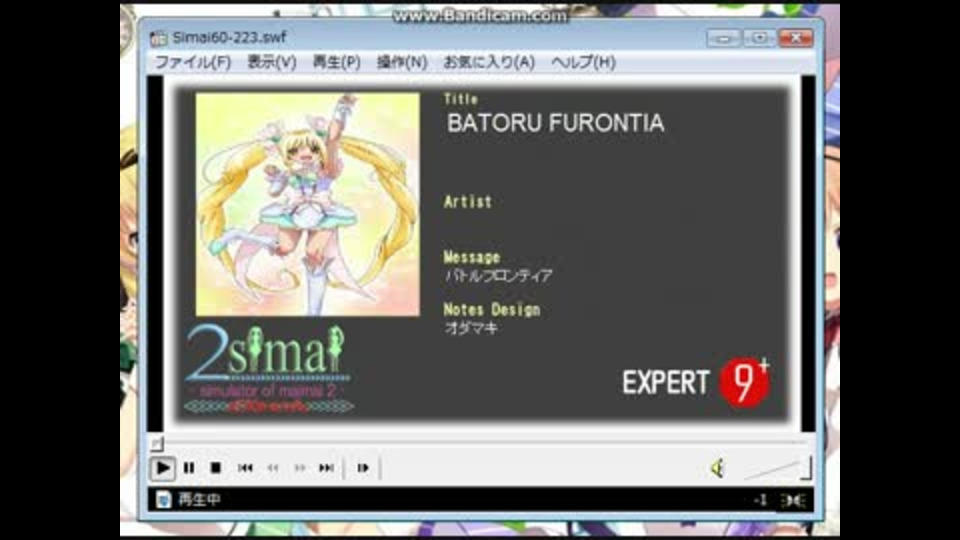Jump to the previous track
Image resolution: width=960 pixels, height=540 pixels.
246,468
